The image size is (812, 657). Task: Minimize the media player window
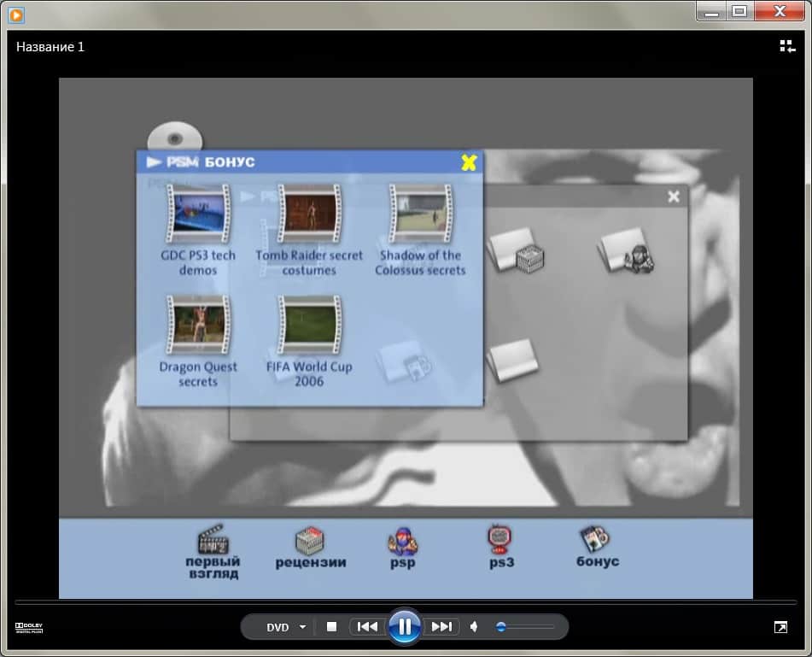tap(711, 11)
